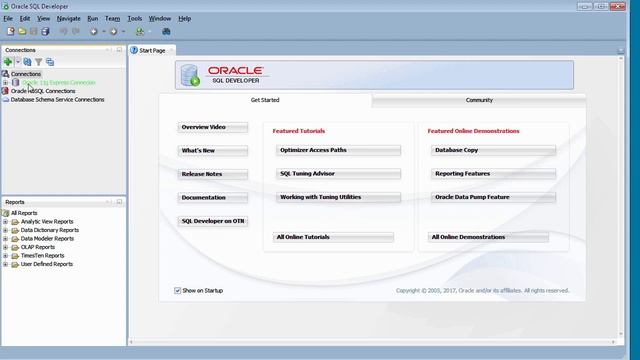Click the User Defined Reports folder icon
Viewport: 640px width, 360px height.
pos(15,264)
